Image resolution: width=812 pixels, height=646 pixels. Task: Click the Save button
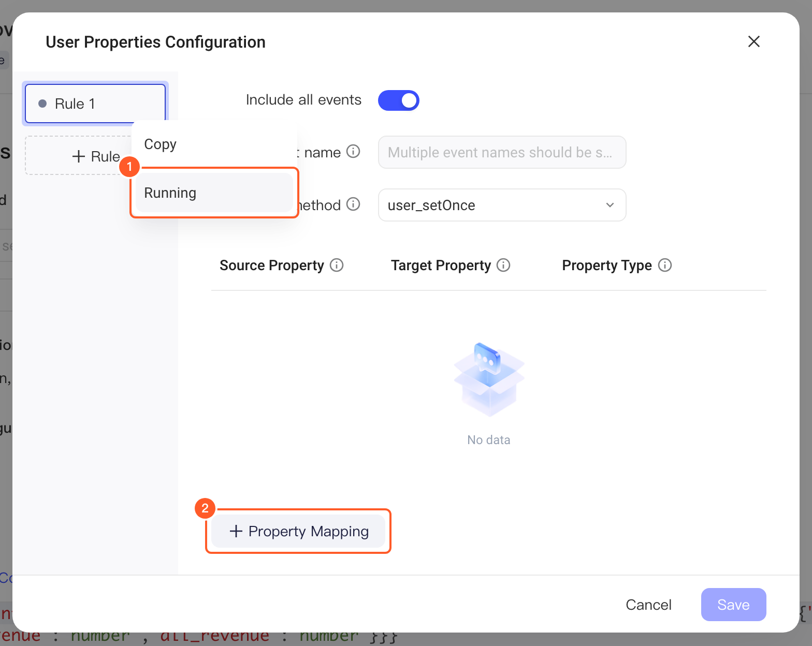click(733, 605)
